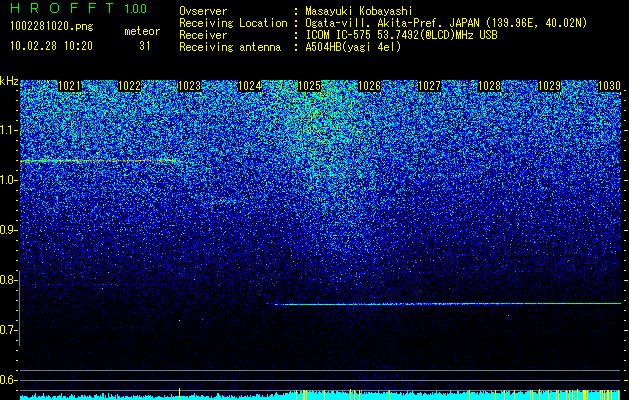Click the file name 1002281020.png
The image size is (629, 400).
52,26
